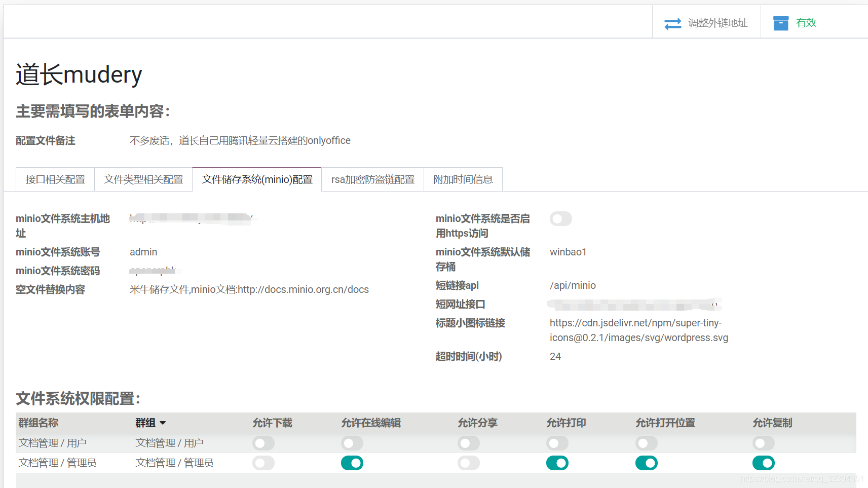Select the rsa加密防盗链配置 tab

click(372, 179)
